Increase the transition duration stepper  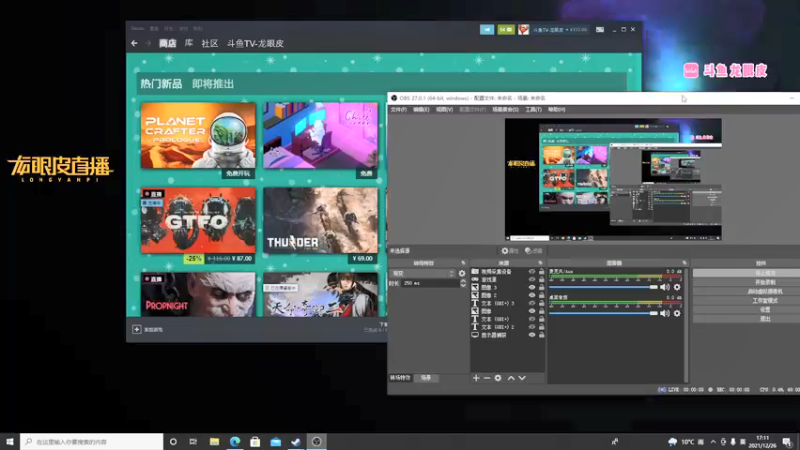coord(463,281)
